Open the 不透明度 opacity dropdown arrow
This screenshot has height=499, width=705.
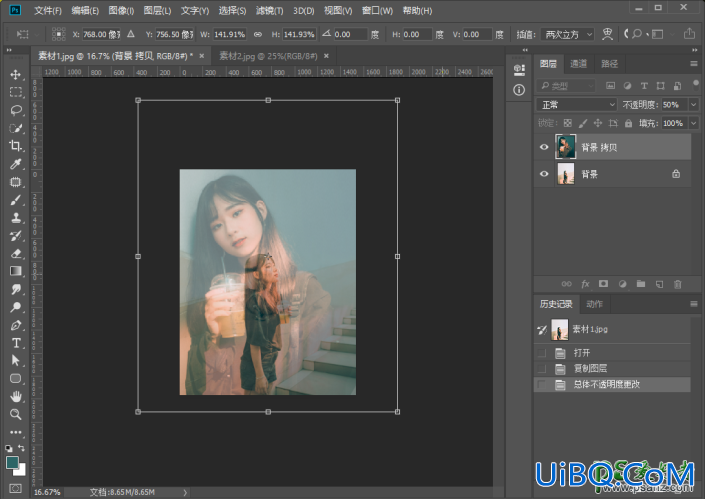click(x=694, y=105)
